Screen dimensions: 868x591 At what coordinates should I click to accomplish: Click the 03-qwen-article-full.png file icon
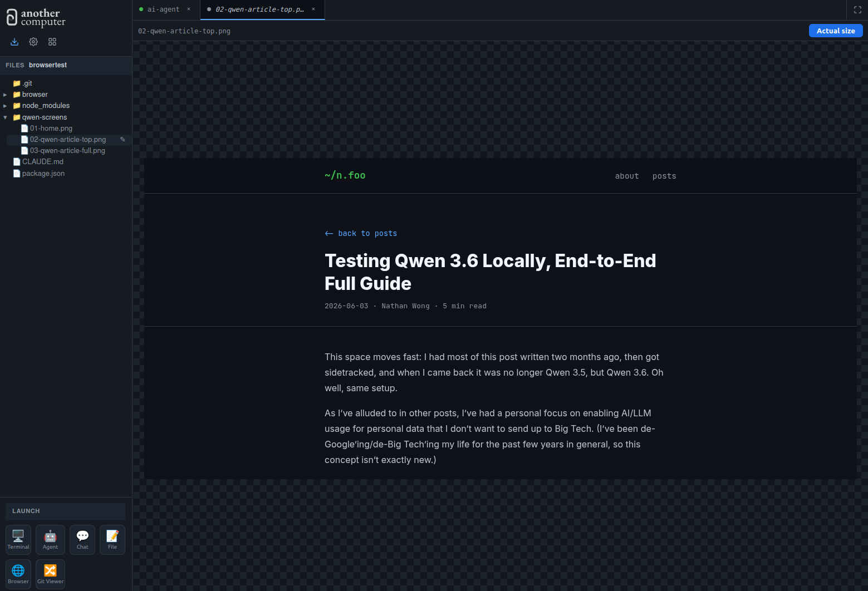(24, 151)
